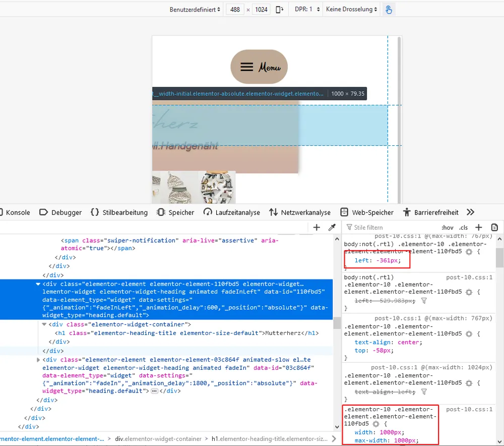Rotate the viewport orientation
Image resolution: width=504 pixels, height=446 pixels.
[x=280, y=9]
